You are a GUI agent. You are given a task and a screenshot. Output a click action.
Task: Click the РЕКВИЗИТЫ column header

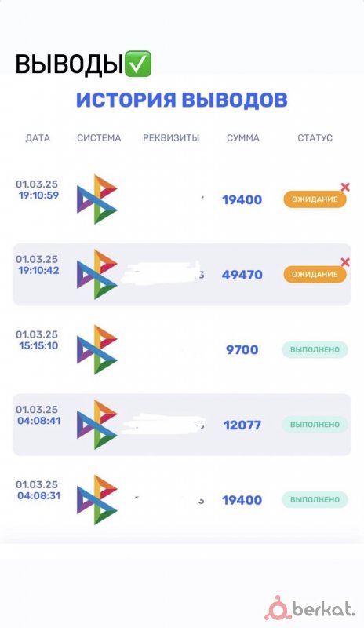click(x=171, y=138)
